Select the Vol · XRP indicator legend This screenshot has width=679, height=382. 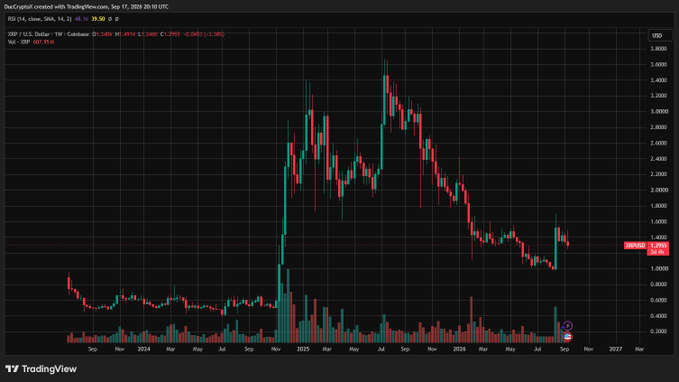point(19,42)
